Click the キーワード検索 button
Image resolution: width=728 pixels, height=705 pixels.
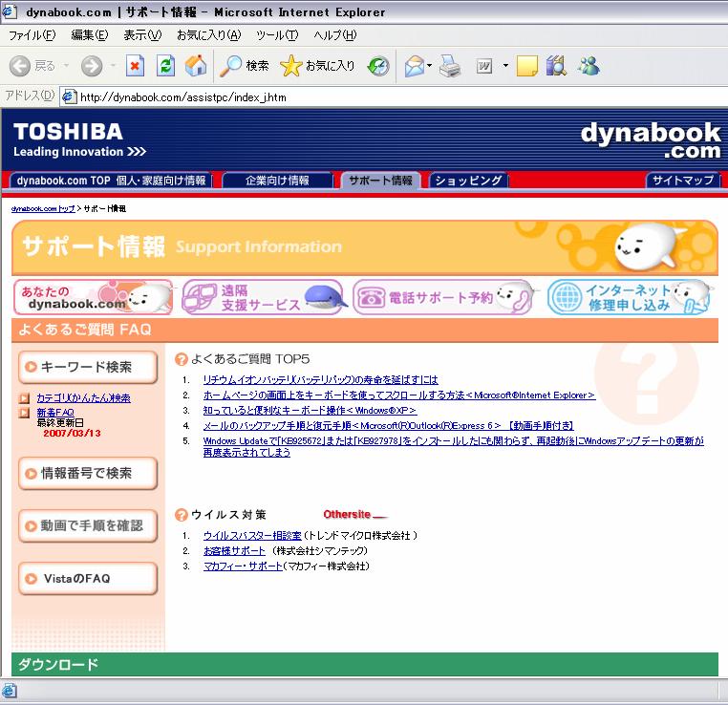coord(88,367)
